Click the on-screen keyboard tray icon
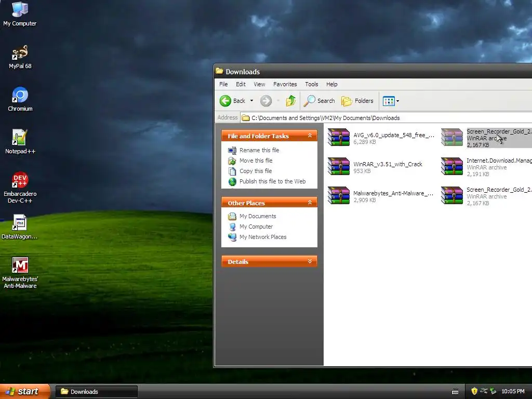The image size is (532, 399). (455, 392)
